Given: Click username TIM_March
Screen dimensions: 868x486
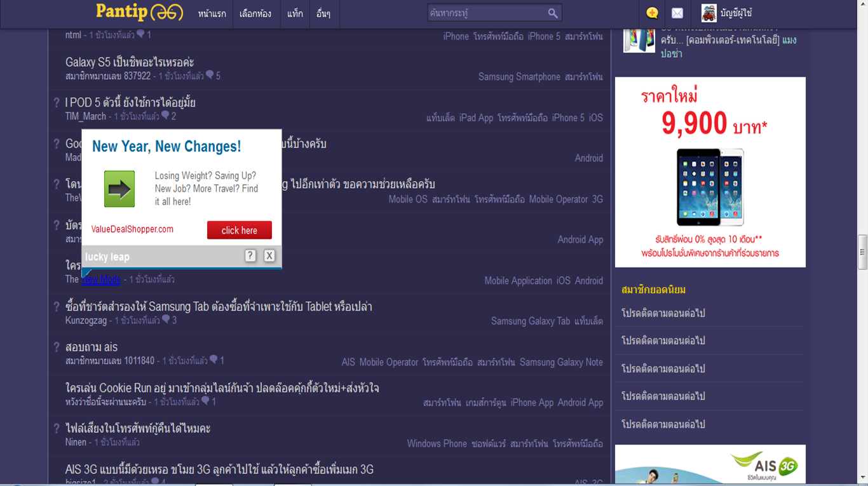Looking at the screenshot, I should pyautogui.click(x=86, y=116).
